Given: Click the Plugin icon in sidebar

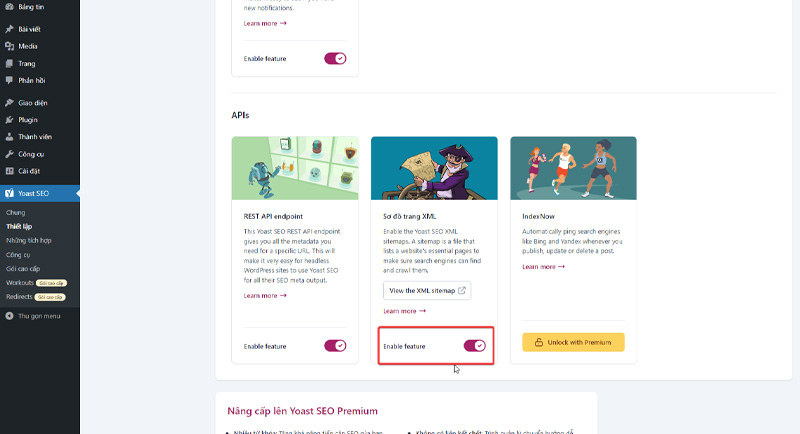Looking at the screenshot, I should tap(9, 120).
